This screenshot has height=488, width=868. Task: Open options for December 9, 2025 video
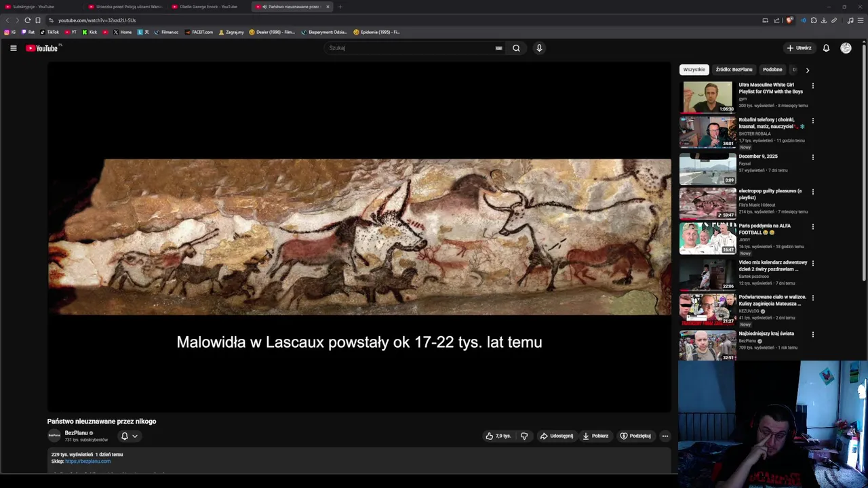(812, 157)
